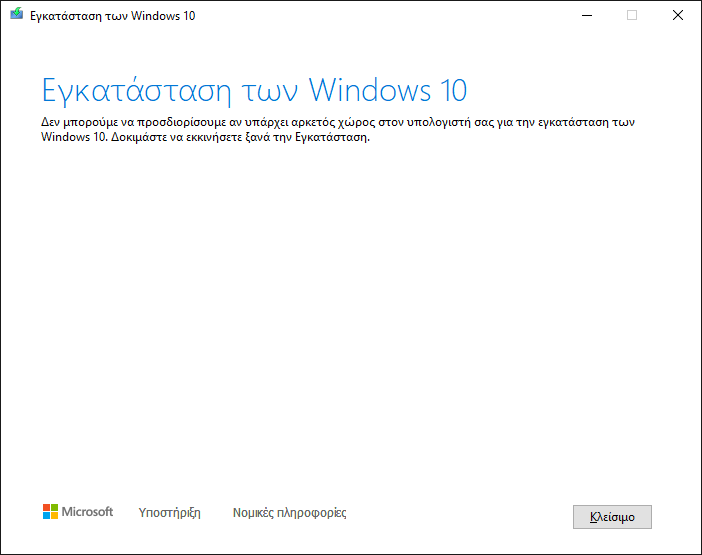This screenshot has width=702, height=555.
Task: Minimize the Windows 10 setup window
Action: (587, 15)
